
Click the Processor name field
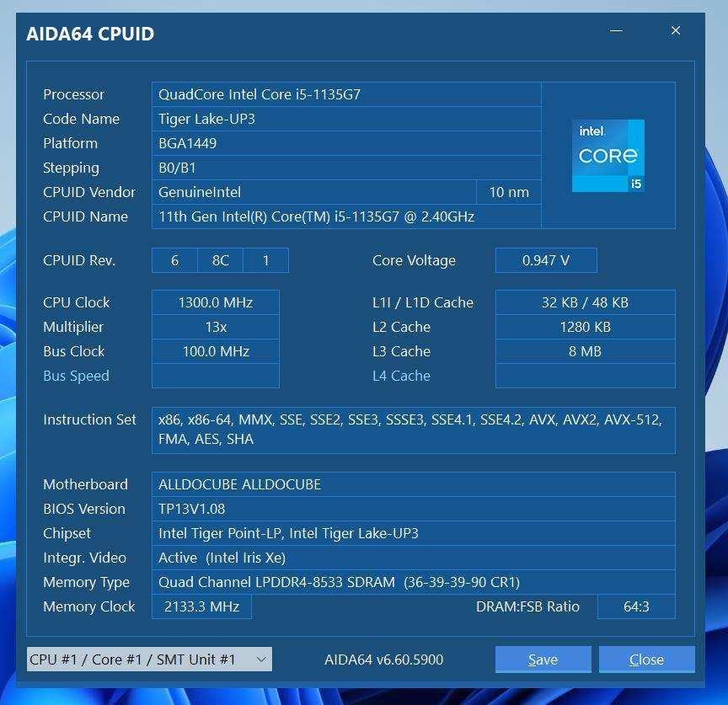pyautogui.click(x=345, y=94)
